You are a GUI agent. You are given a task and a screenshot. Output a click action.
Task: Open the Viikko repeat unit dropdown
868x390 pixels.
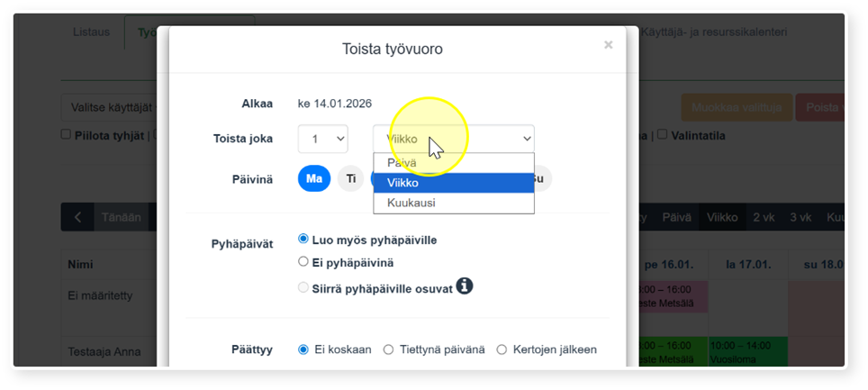[454, 139]
